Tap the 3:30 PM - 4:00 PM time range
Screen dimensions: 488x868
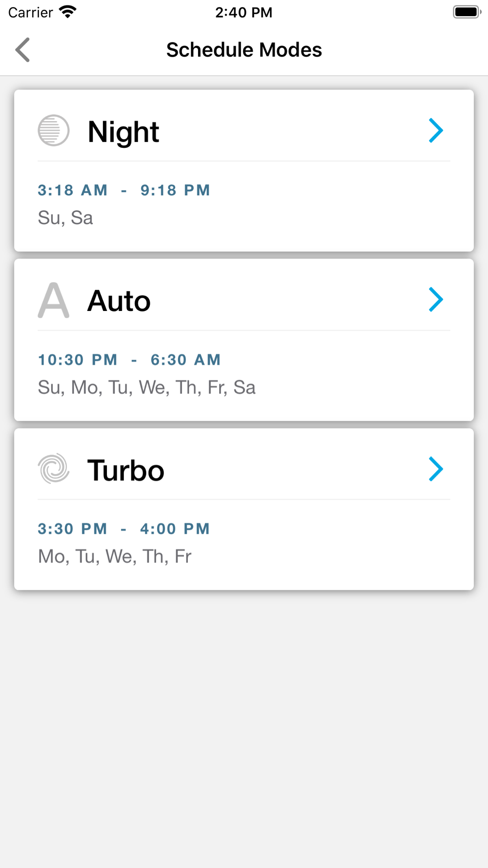124,529
